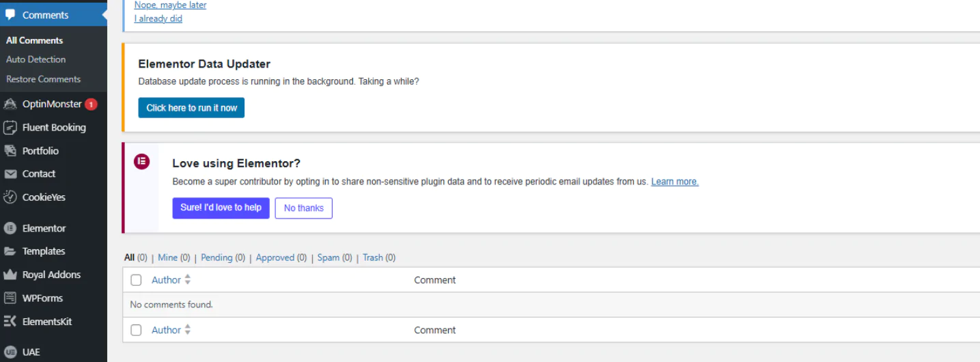Filter comments by Mine

tap(167, 257)
